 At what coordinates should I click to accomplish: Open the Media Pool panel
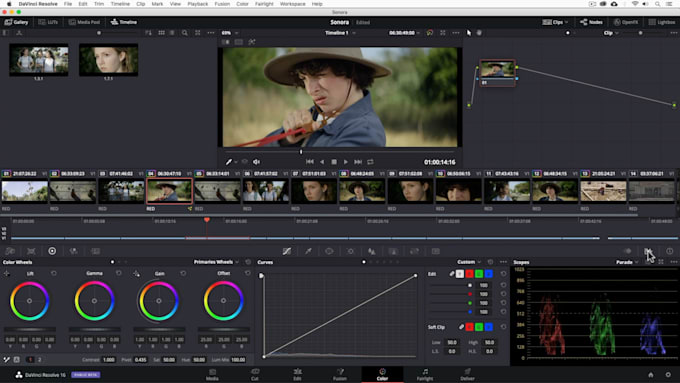(x=84, y=22)
